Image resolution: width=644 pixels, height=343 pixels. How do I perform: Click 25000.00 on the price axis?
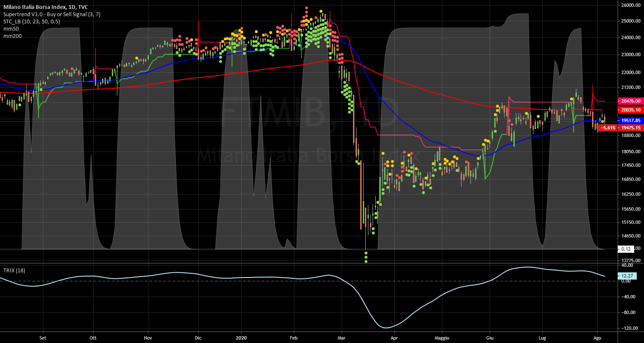point(631,21)
